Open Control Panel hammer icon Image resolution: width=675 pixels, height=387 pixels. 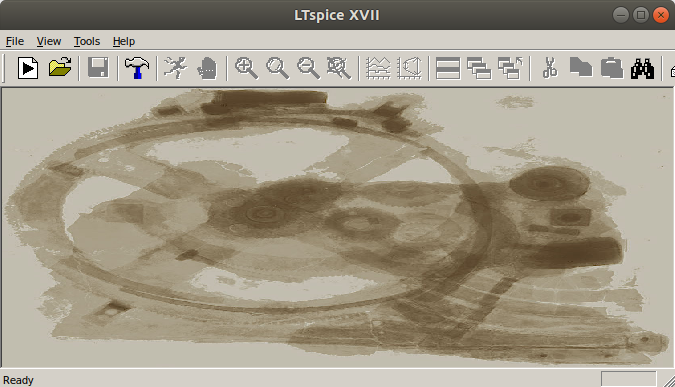(137, 68)
